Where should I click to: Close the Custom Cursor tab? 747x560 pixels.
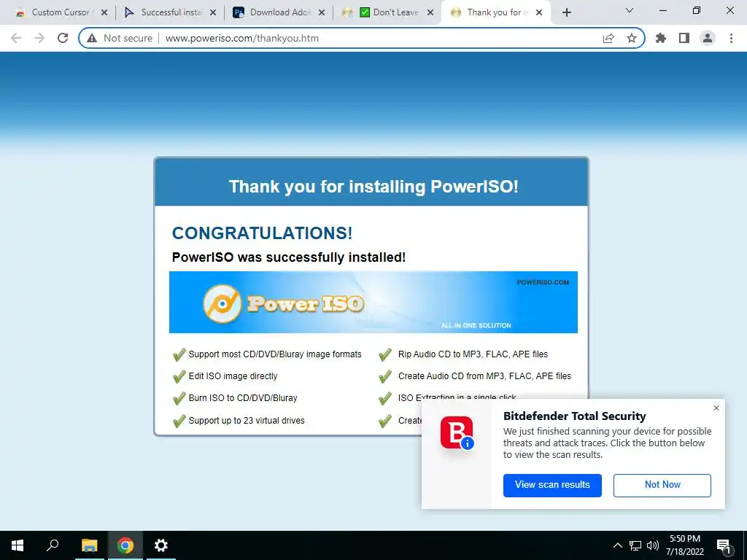[x=104, y=12]
